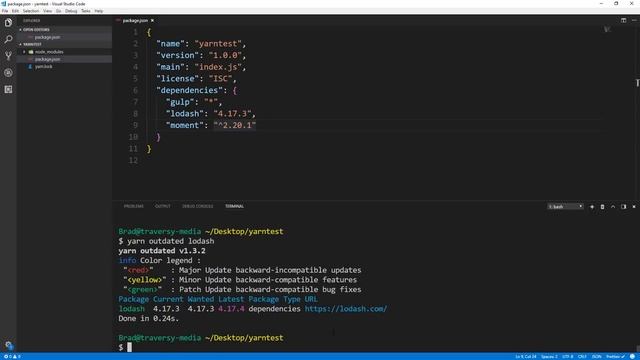Screen dimensions: 640x360
Task: Click the "index.js" main value
Action: pos(218,67)
